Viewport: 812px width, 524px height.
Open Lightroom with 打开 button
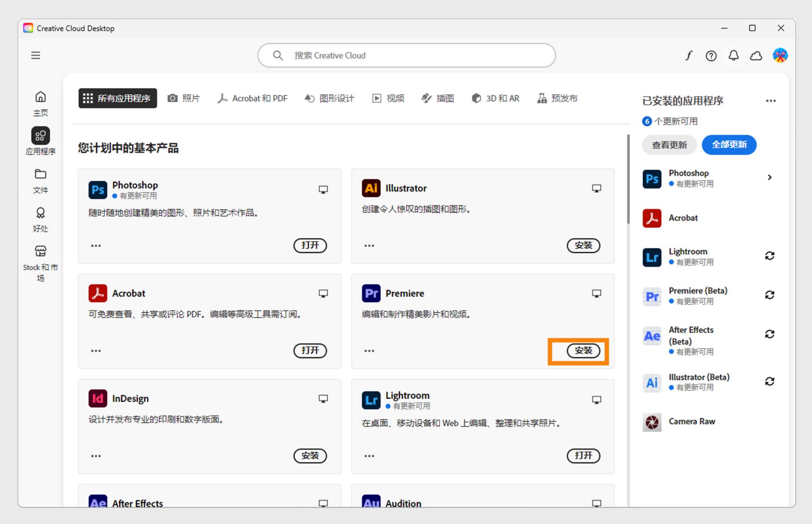583,456
